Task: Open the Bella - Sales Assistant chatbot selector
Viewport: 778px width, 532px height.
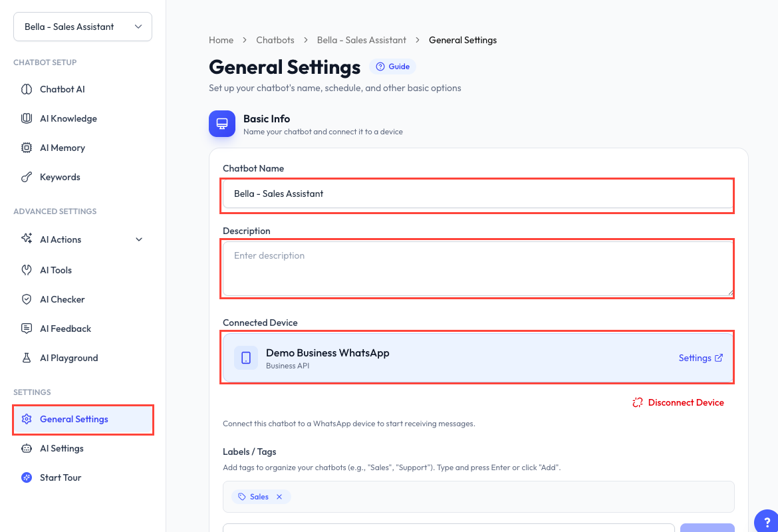Action: (82, 27)
